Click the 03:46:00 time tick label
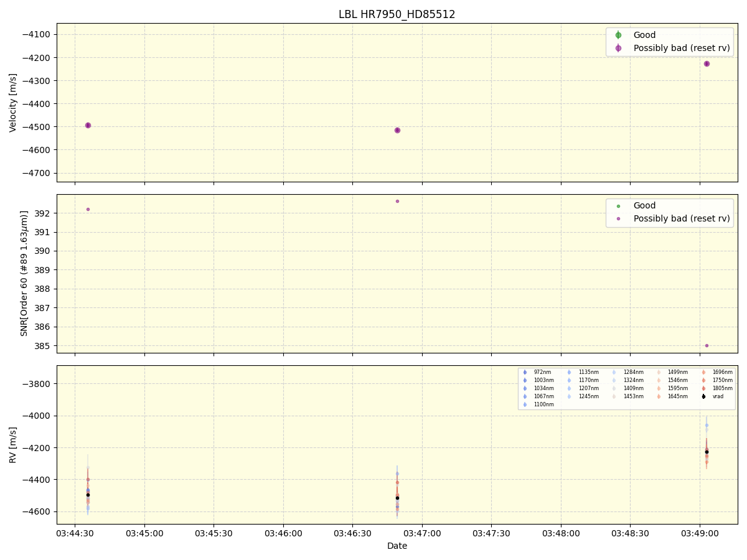Screen dimensions: 747x560 (283, 533)
